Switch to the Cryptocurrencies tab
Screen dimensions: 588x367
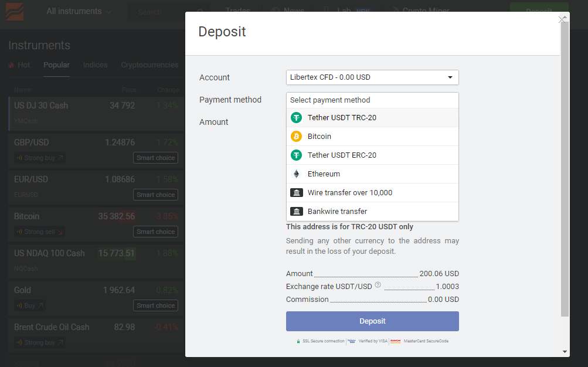coord(149,65)
